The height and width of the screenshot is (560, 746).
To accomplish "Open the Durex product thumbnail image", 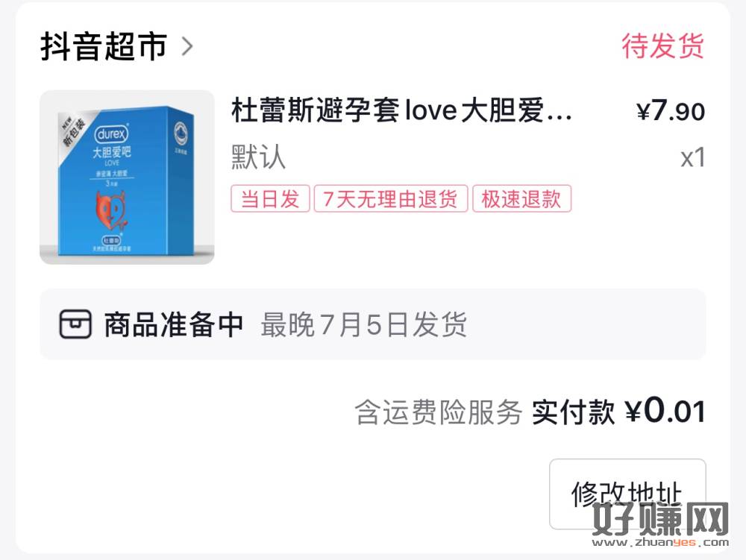I will tap(127, 177).
